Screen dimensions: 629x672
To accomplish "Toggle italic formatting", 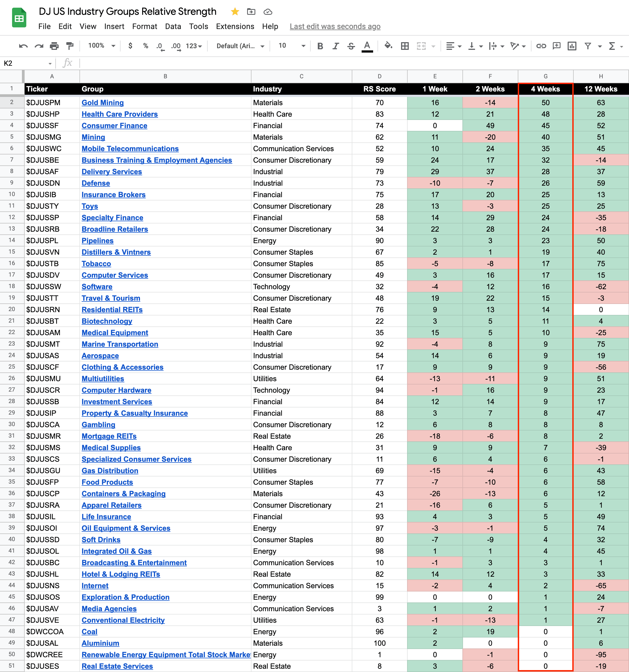I will pyautogui.click(x=336, y=46).
